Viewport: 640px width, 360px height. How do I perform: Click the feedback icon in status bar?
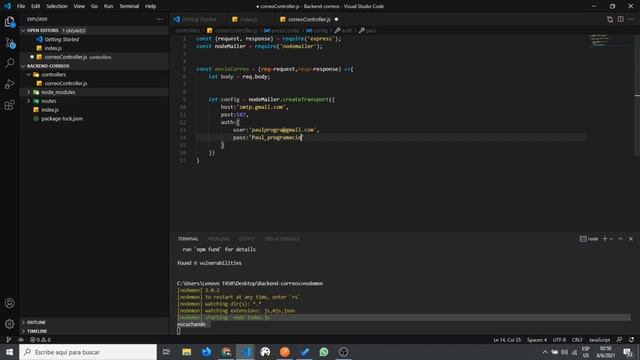pyautogui.click(x=619, y=340)
